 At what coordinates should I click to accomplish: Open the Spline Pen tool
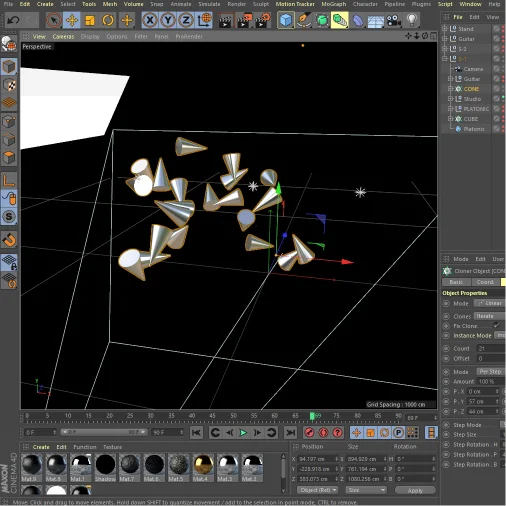(304, 20)
